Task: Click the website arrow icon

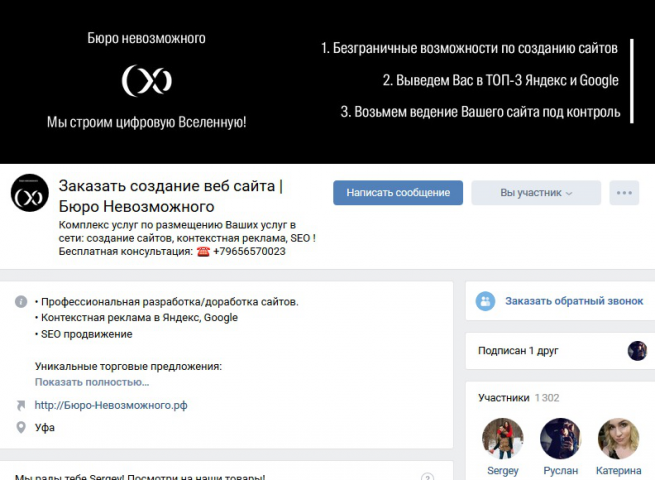Action: (x=20, y=405)
